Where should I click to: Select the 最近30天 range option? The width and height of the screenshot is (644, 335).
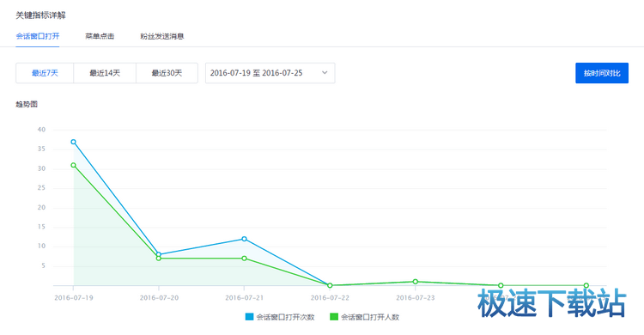167,73
